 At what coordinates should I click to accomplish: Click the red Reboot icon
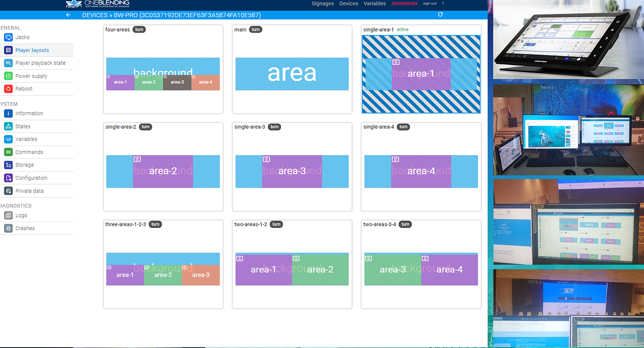pos(8,89)
